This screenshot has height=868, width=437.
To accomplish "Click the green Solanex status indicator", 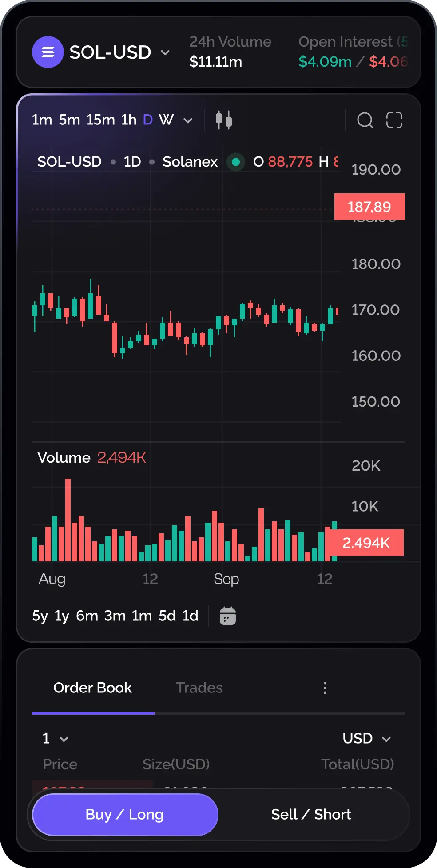I will (236, 162).
